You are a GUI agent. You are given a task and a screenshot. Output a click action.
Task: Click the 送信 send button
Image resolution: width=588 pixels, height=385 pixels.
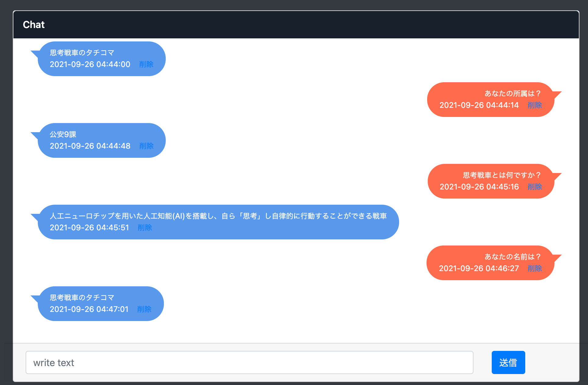coord(508,362)
